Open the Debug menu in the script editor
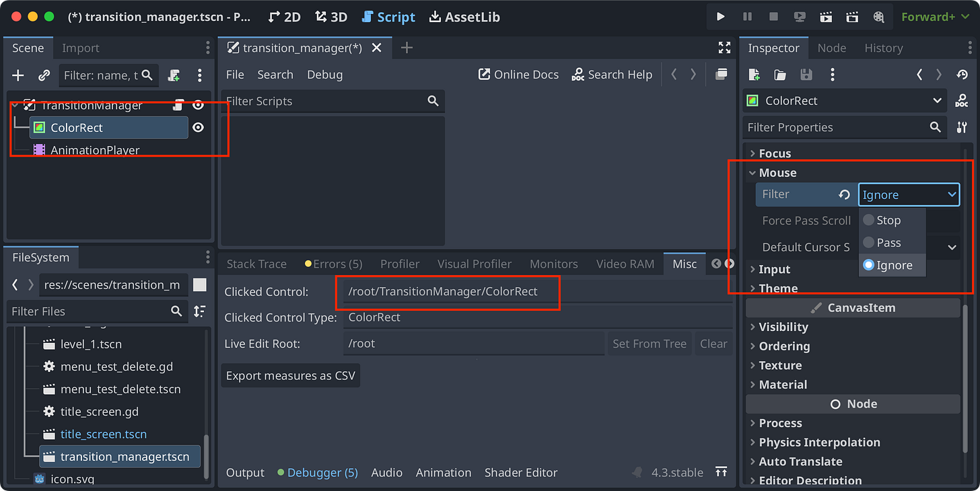Screen dimensions: 980x491 coord(324,74)
